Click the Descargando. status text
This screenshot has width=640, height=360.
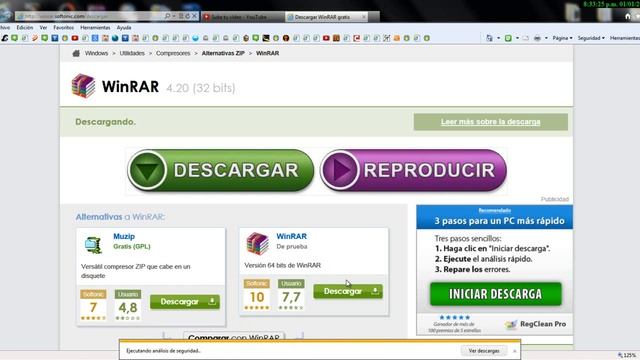point(105,122)
